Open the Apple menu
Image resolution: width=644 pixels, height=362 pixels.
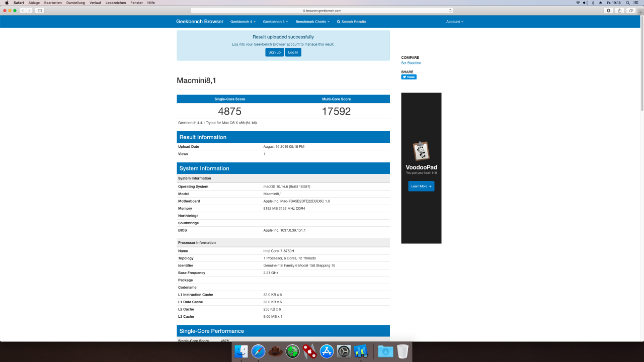(7, 3)
